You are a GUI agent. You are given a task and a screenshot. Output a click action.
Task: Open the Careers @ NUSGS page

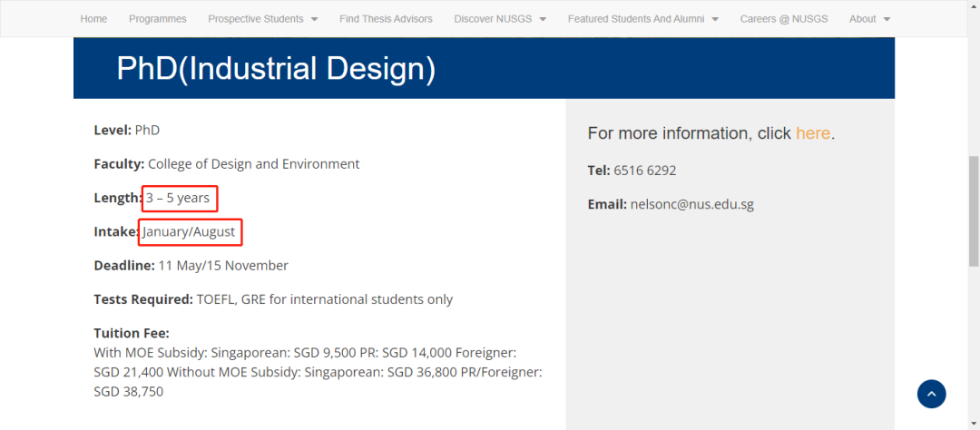[x=784, y=19]
